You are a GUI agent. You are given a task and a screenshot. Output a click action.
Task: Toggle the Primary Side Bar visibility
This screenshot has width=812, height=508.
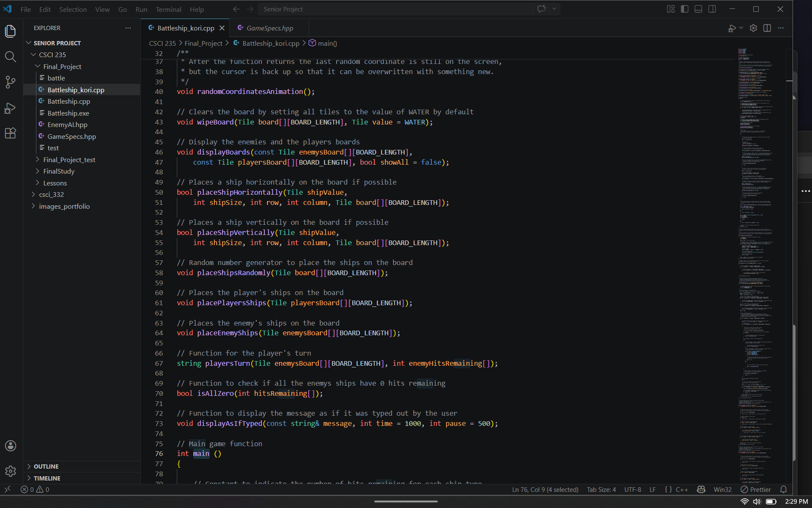click(x=685, y=8)
